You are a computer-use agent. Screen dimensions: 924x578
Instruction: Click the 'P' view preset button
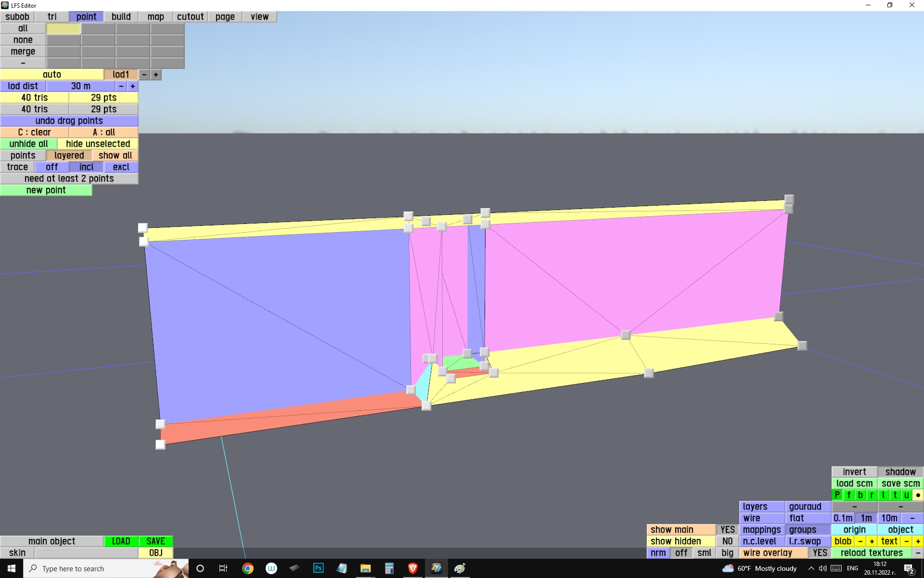837,495
